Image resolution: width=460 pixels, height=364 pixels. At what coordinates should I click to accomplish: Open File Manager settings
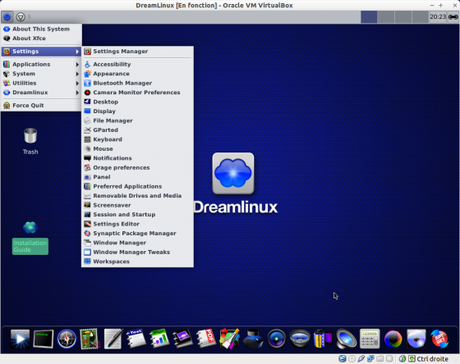point(137,120)
